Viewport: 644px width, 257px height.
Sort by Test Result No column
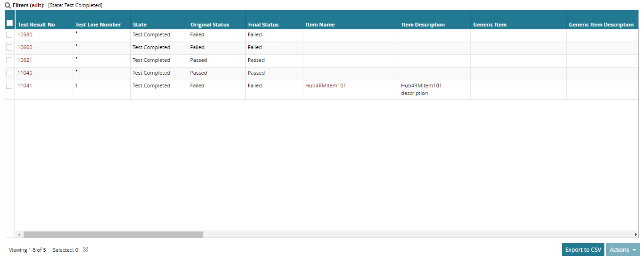[36, 25]
